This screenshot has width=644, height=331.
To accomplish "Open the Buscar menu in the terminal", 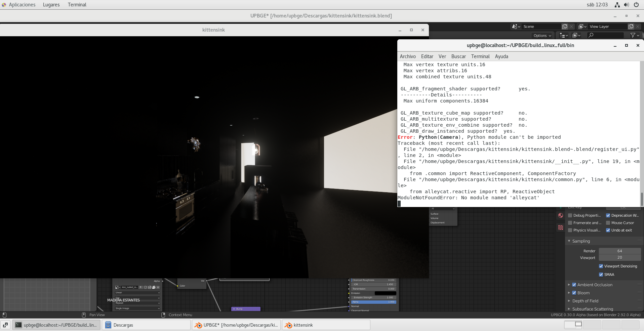I will pyautogui.click(x=458, y=56).
